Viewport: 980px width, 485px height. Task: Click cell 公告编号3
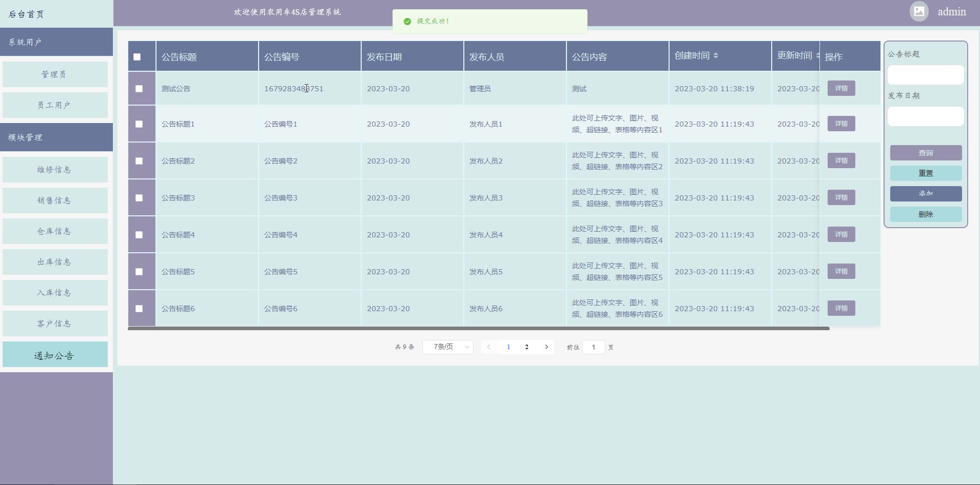[281, 198]
